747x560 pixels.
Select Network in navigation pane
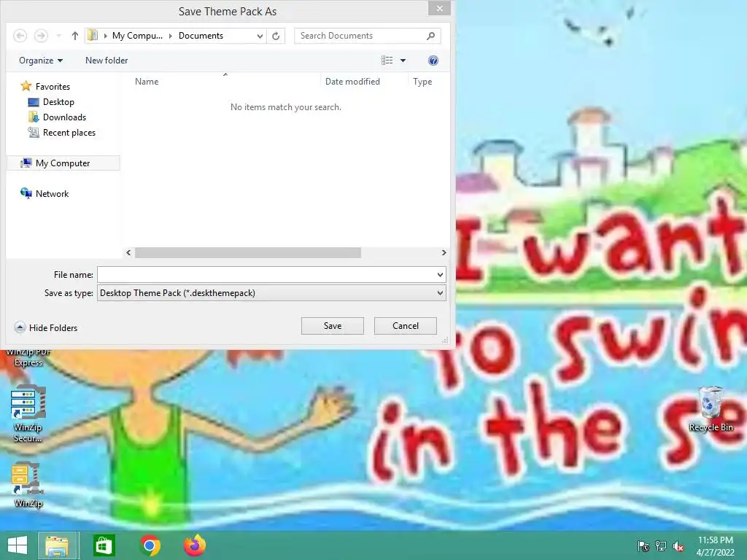(52, 194)
